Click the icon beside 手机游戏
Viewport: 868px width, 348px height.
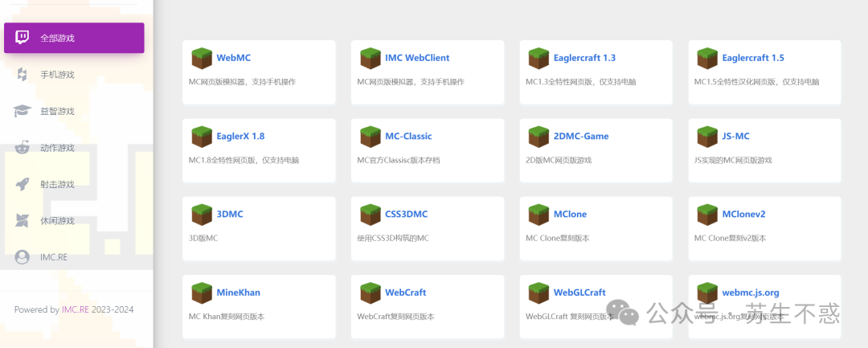click(x=23, y=75)
